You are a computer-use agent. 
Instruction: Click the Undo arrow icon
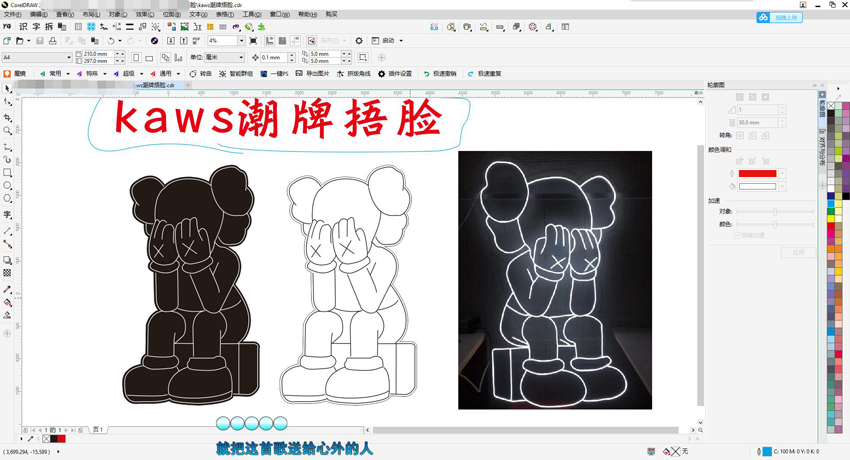(111, 41)
